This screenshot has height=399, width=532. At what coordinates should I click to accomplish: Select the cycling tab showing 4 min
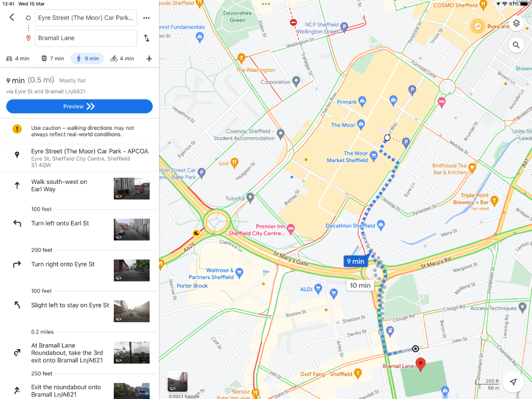click(x=122, y=58)
